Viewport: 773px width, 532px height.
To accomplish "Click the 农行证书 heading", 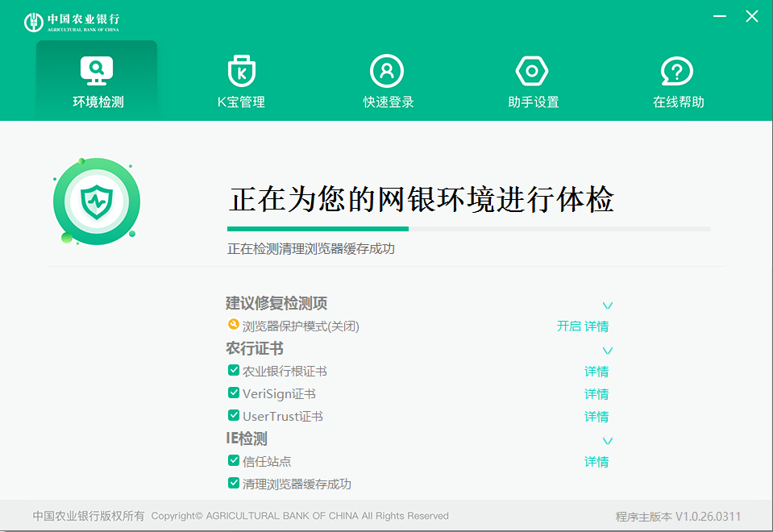I will point(255,348).
